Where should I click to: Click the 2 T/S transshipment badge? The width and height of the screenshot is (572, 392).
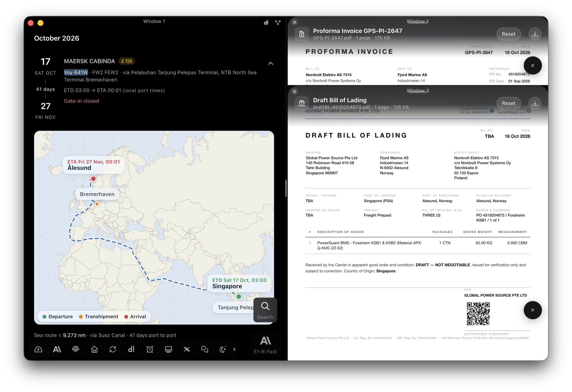(127, 61)
